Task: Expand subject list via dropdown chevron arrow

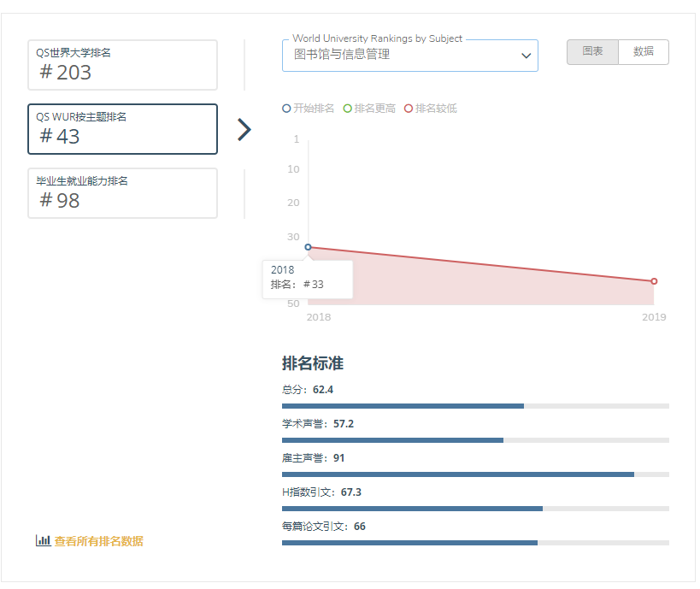Action: click(526, 56)
